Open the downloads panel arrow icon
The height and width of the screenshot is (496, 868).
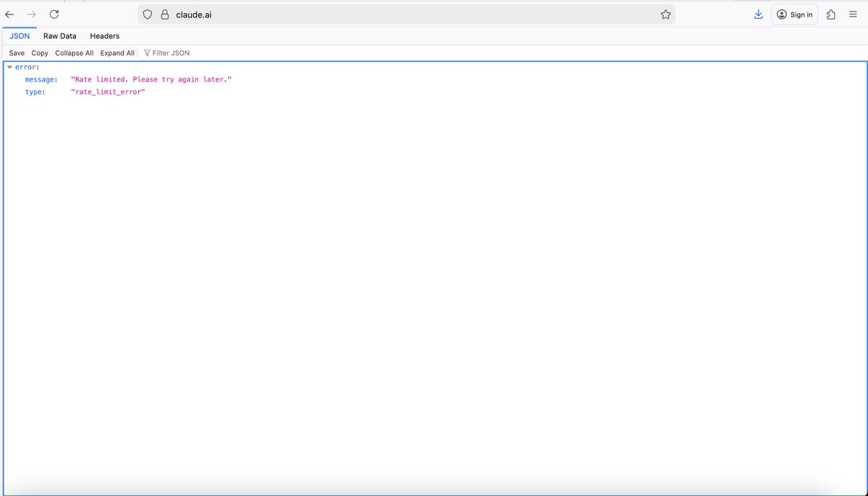click(x=758, y=14)
